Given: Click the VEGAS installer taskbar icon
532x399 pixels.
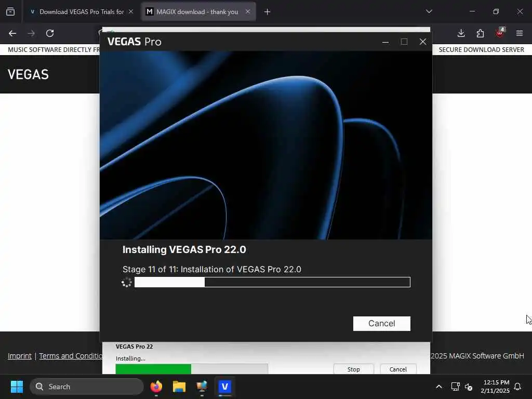Looking at the screenshot, I should pyautogui.click(x=224, y=387).
